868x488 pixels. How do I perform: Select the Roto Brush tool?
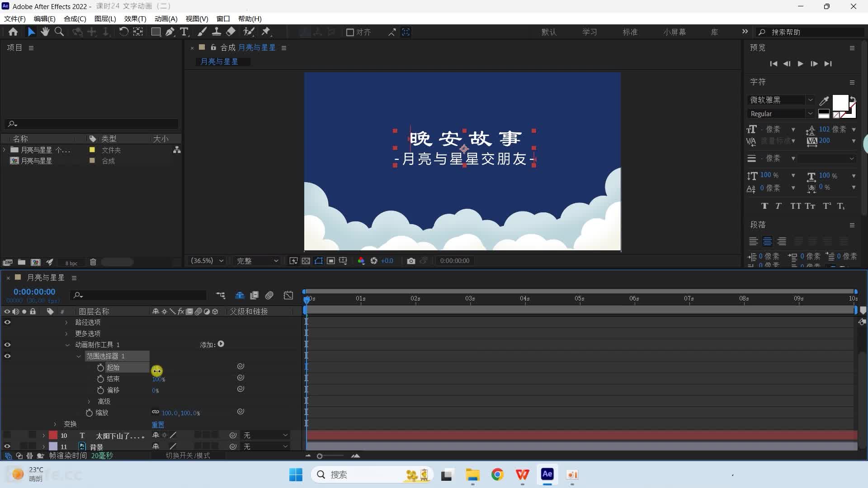click(x=249, y=32)
